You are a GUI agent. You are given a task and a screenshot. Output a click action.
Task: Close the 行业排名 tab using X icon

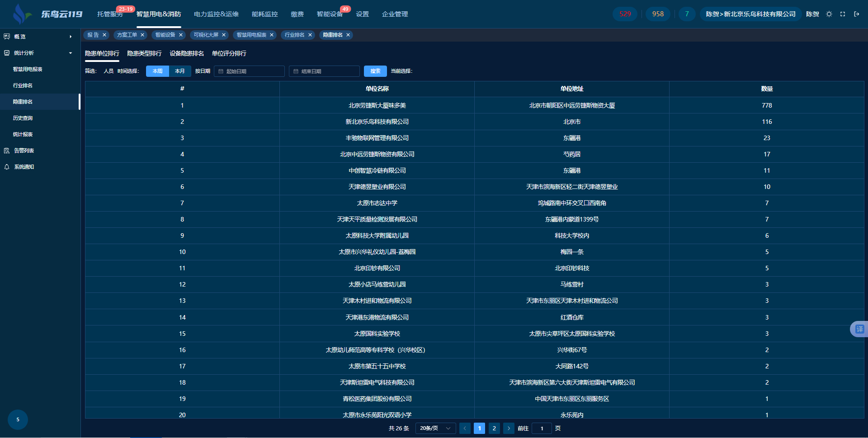[310, 35]
